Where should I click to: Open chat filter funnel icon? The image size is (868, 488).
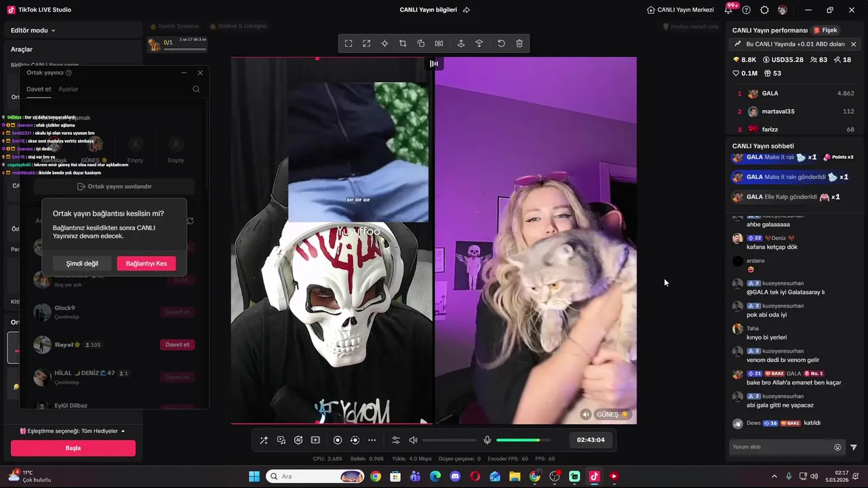point(854,447)
